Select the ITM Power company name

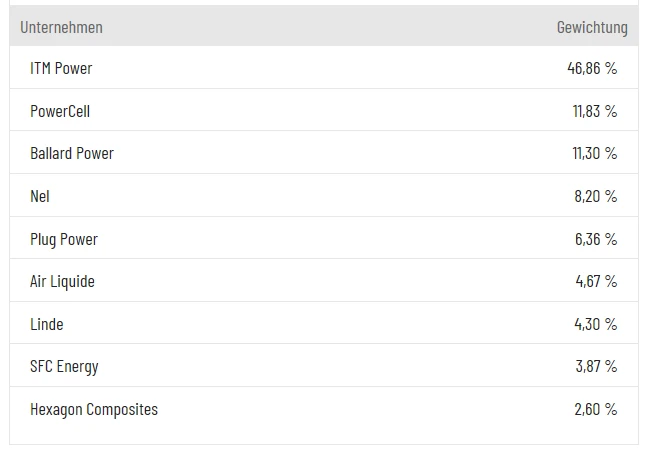(x=61, y=68)
